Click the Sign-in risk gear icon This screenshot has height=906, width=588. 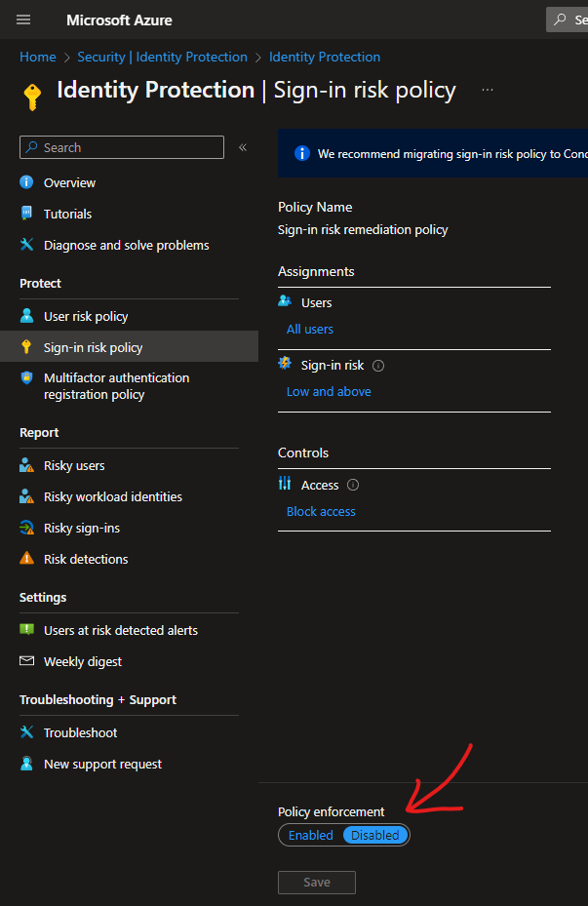285,364
